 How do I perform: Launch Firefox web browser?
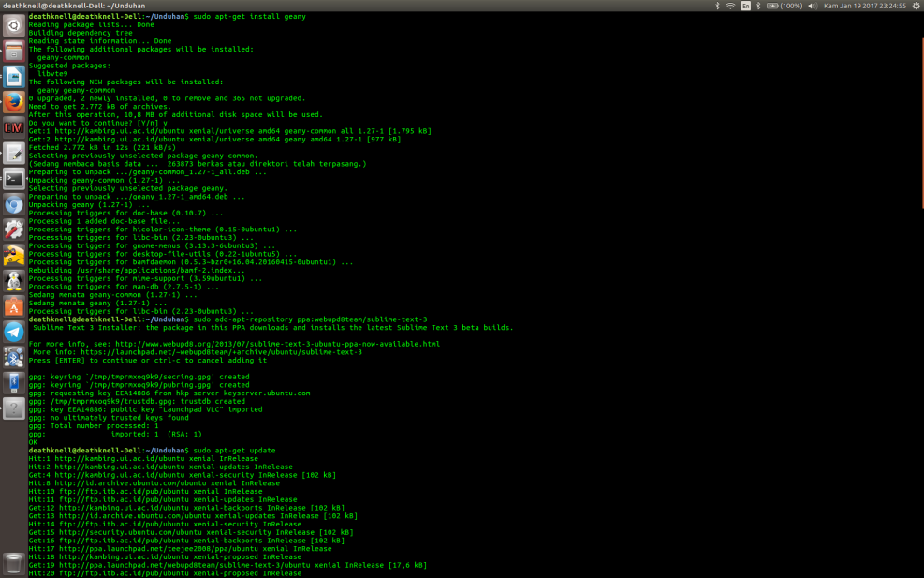(x=13, y=101)
